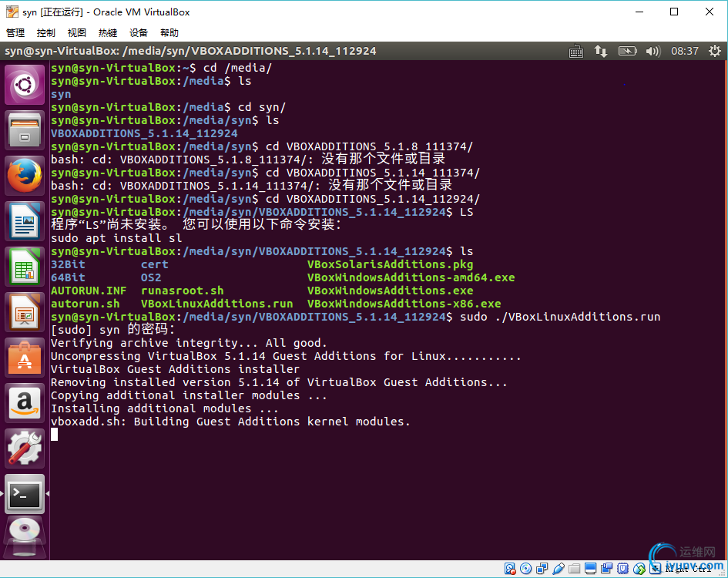728x578 pixels.
Task: Open the mounted CD disc icon
Action: (x=25, y=537)
